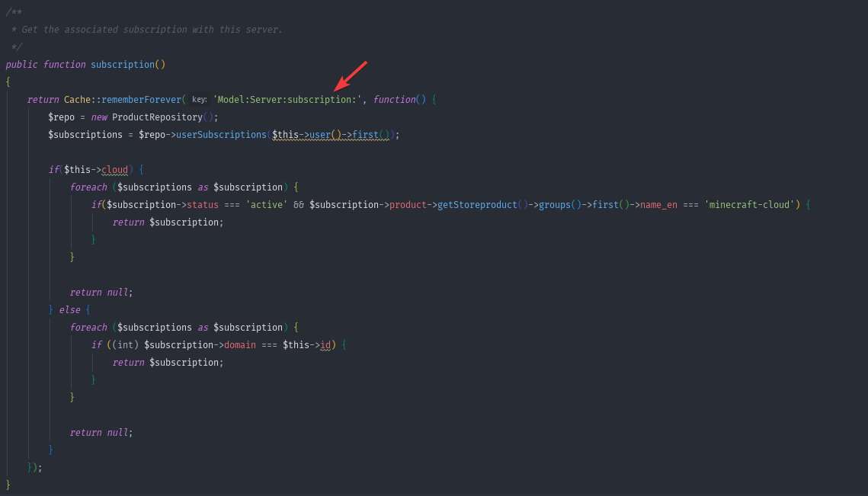Click the Cache class name

pyautogui.click(x=77, y=100)
